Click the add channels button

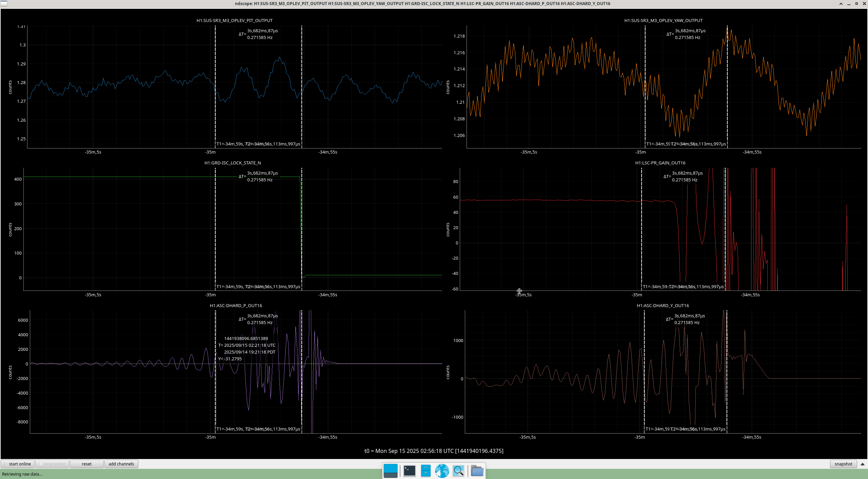coord(121,464)
